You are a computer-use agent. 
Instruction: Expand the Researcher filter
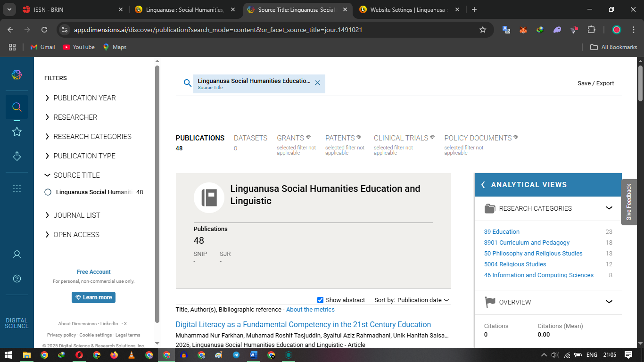click(71, 117)
